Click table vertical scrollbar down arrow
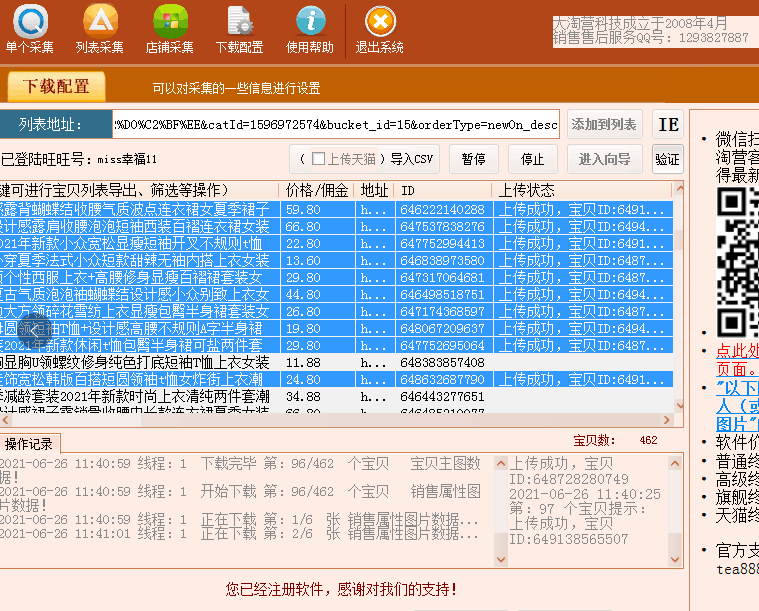Image resolution: width=759 pixels, height=611 pixels. pos(679,405)
